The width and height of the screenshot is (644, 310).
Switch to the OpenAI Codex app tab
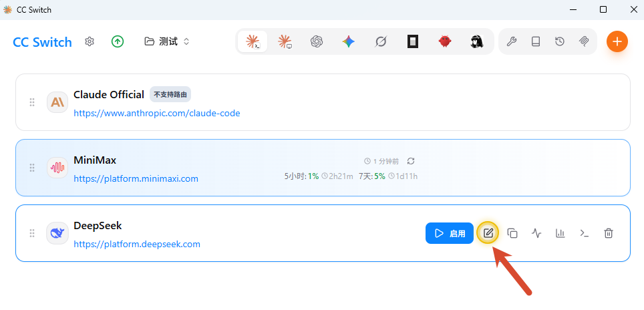(316, 41)
